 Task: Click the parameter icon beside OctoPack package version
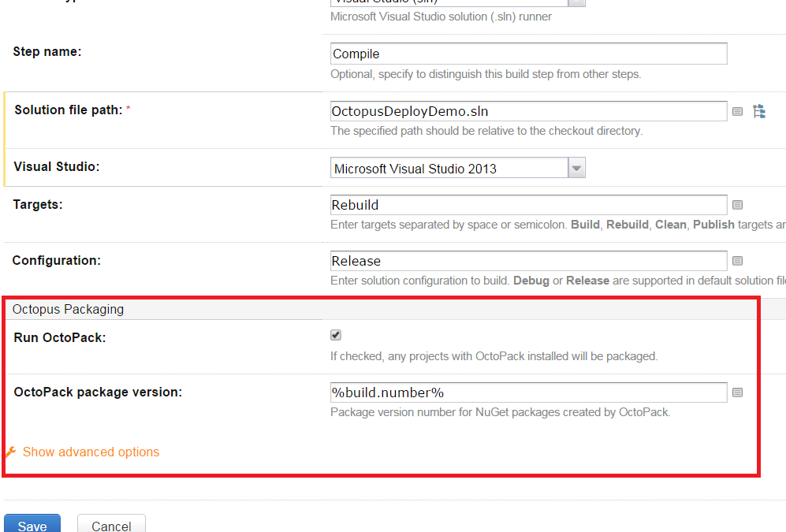click(737, 392)
